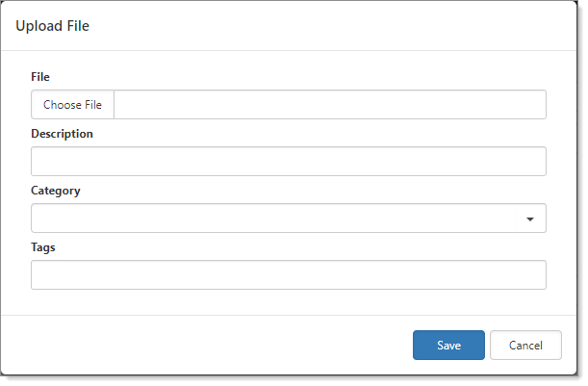The width and height of the screenshot is (588, 386).
Task: Click the divider line under the dialog header
Action: click(289, 50)
